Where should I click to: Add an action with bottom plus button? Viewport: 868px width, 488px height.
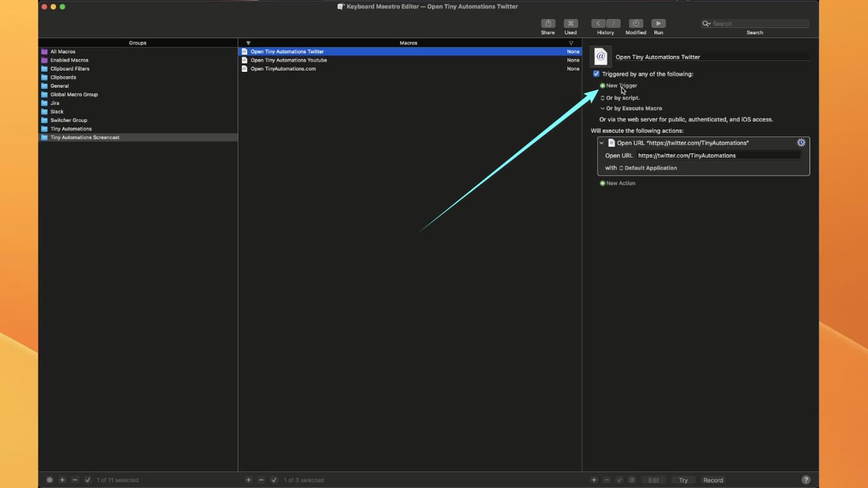coord(594,480)
